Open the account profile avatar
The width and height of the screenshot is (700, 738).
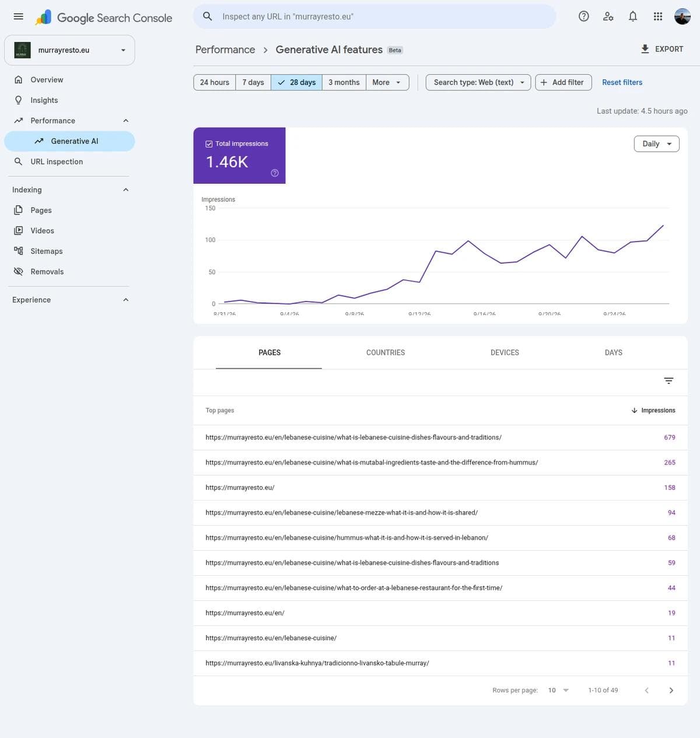tap(682, 16)
